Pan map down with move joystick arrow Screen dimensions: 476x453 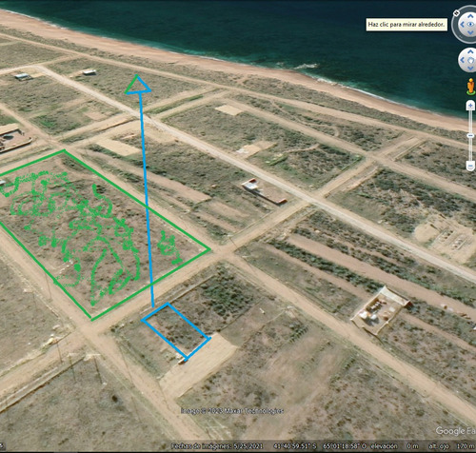click(470, 69)
